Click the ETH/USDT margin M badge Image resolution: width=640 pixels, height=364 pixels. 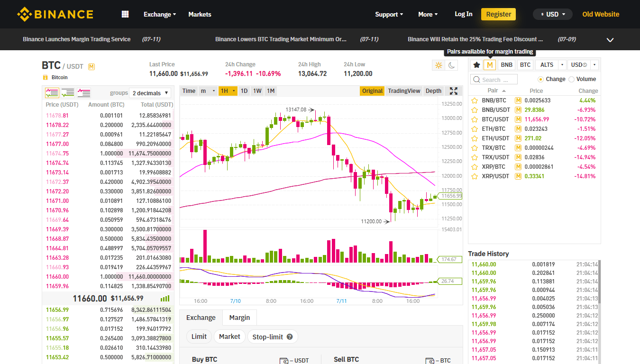(518, 138)
